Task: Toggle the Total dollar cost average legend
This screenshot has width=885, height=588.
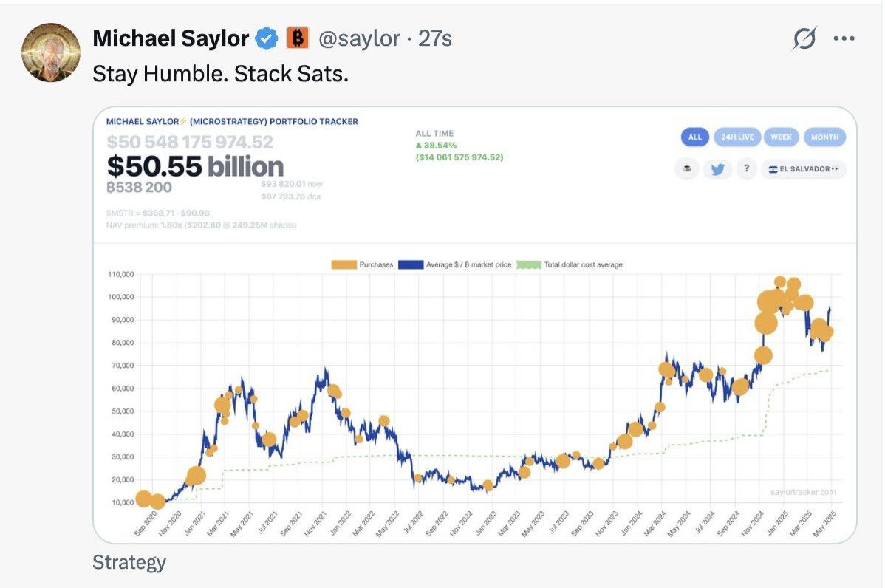Action: click(569, 264)
